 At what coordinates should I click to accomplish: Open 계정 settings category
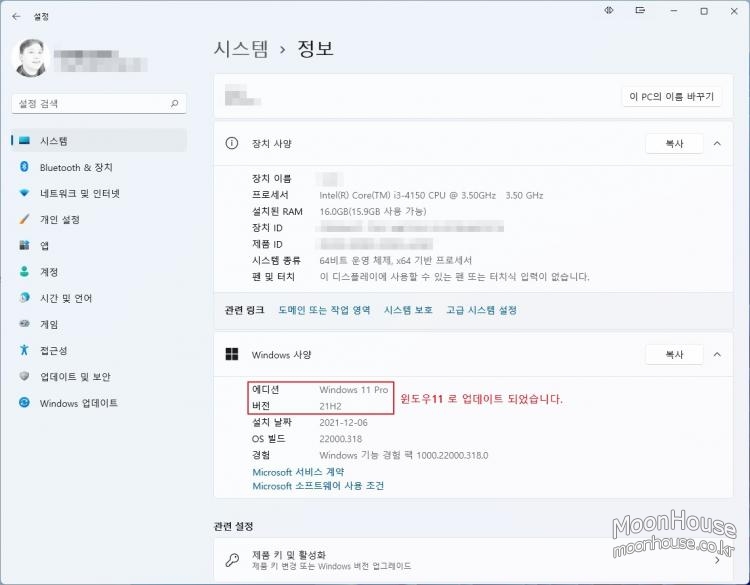[99, 272]
